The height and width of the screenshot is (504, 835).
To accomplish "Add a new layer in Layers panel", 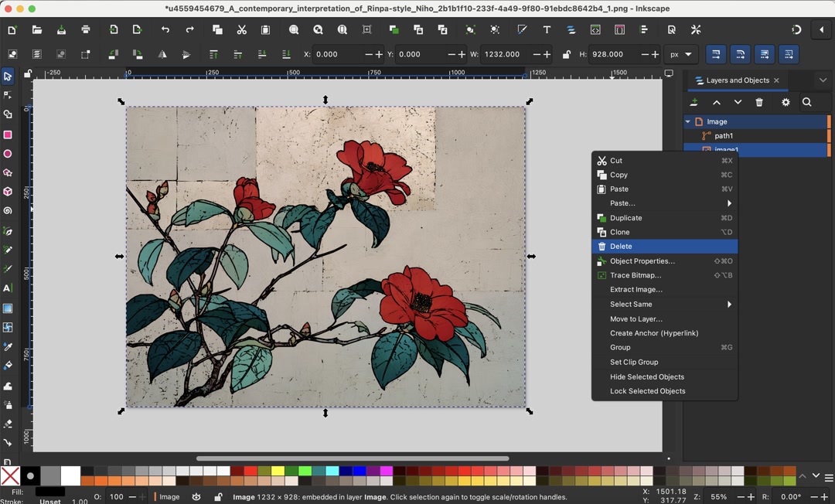I will tap(694, 103).
